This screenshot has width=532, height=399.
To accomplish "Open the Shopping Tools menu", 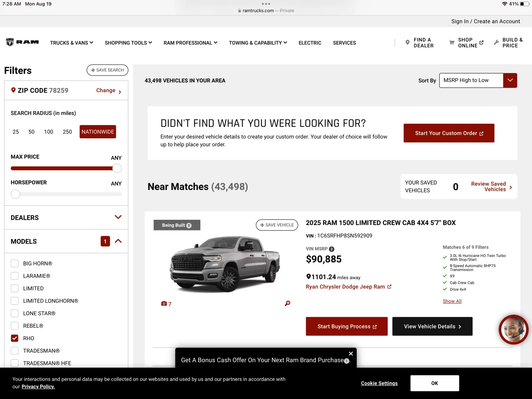I will (x=128, y=43).
